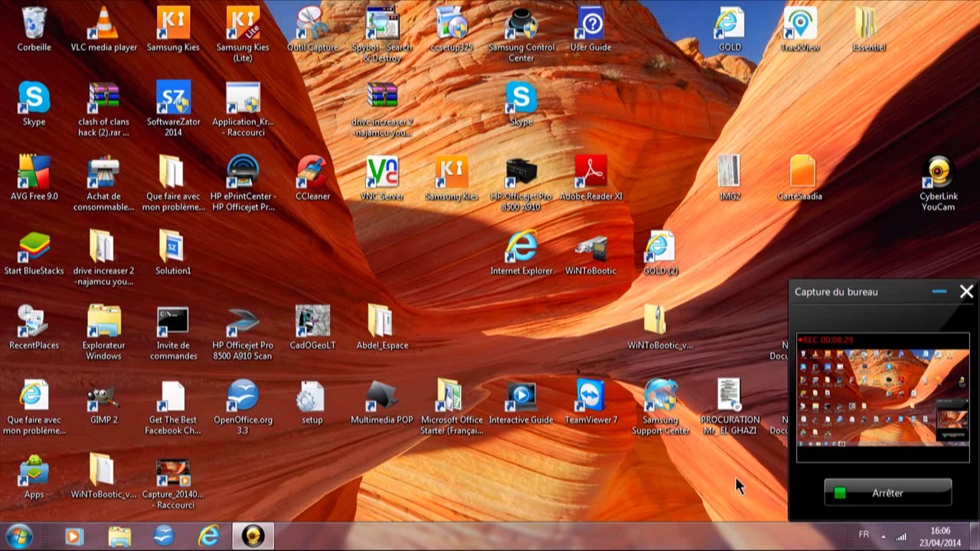Click the recording preview thumbnail in Capture du bureau
This screenshot has height=551, width=980.
click(883, 397)
